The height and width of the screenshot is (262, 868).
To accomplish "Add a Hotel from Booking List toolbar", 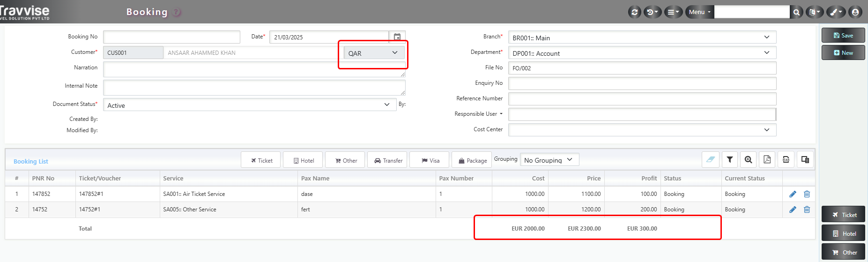I will click(x=303, y=160).
